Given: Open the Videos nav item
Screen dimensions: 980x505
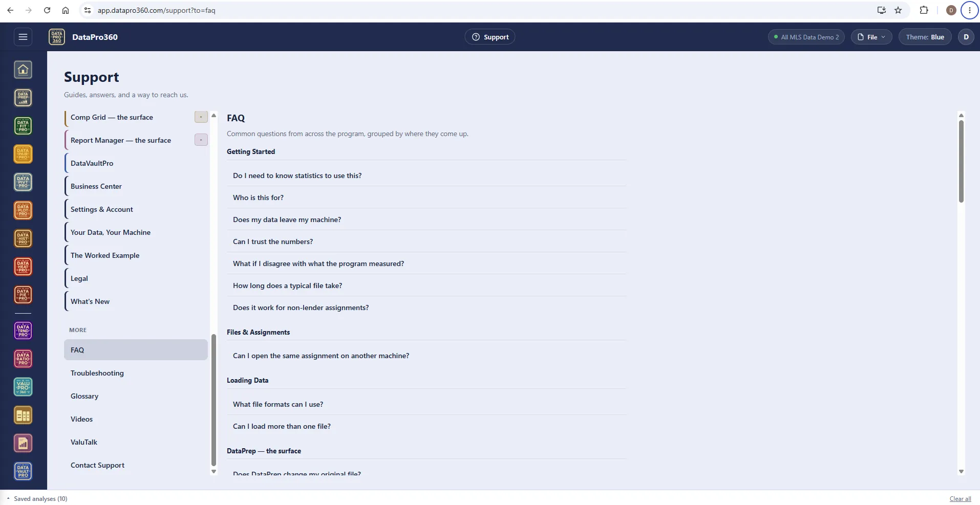Looking at the screenshot, I should (x=136, y=419).
